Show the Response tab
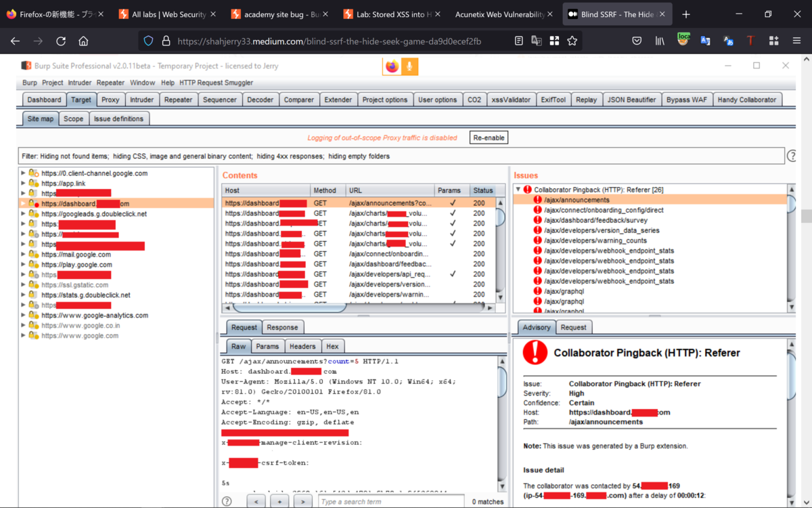This screenshot has height=508, width=812. (282, 327)
